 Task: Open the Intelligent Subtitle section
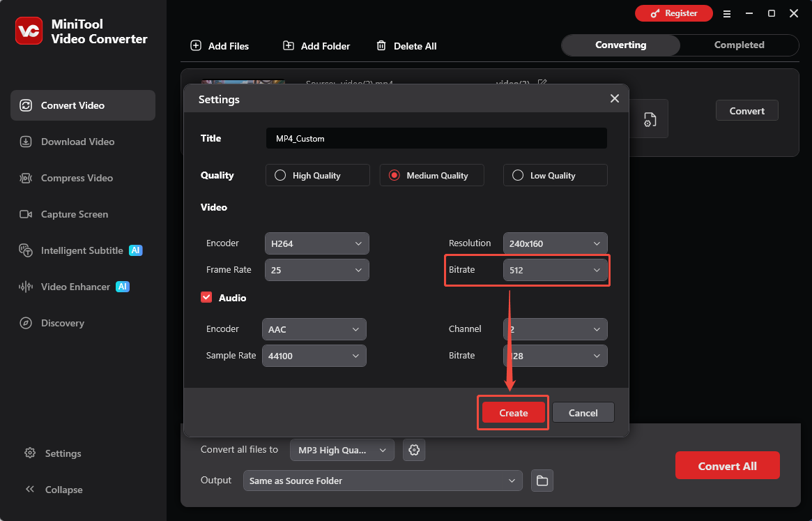point(83,250)
